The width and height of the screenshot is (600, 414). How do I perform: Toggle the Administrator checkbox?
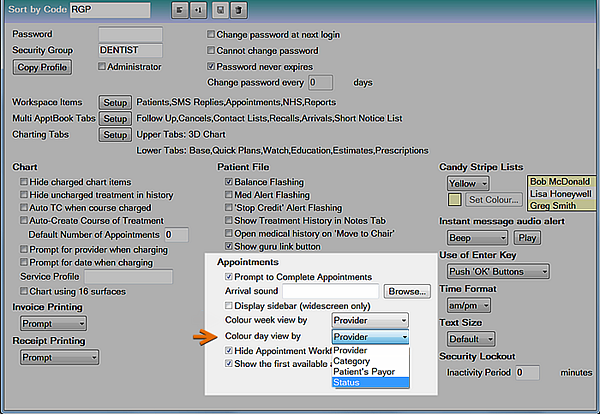click(x=102, y=66)
